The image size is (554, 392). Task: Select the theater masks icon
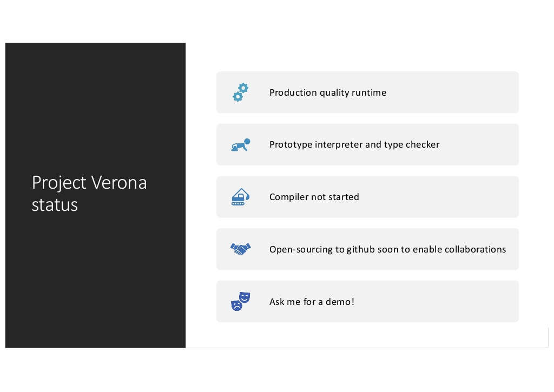click(240, 302)
